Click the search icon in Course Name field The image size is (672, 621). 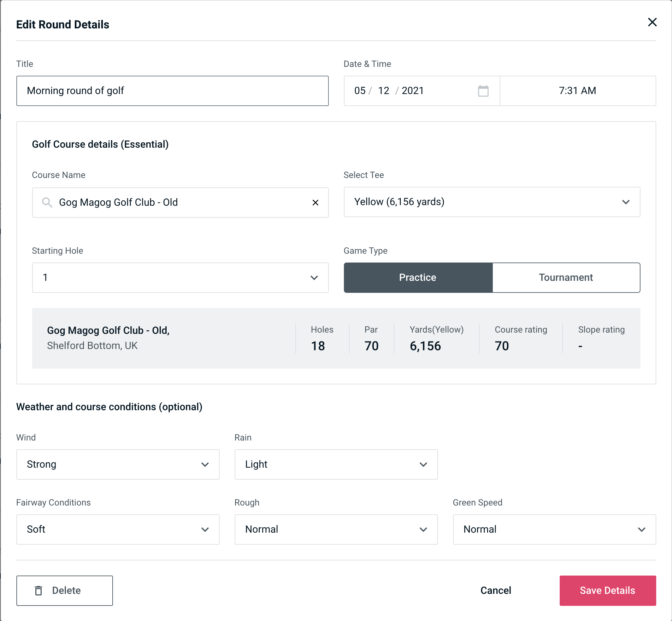47,202
